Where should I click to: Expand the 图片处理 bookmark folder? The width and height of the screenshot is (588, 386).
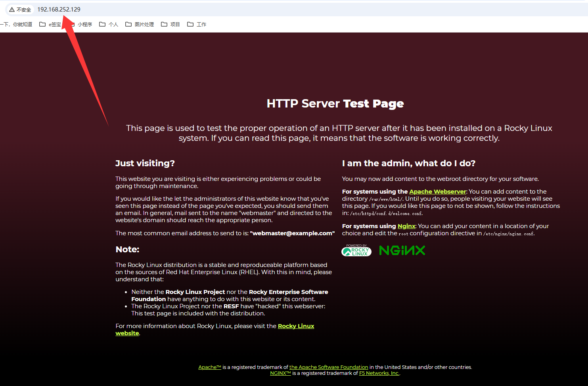(140, 25)
